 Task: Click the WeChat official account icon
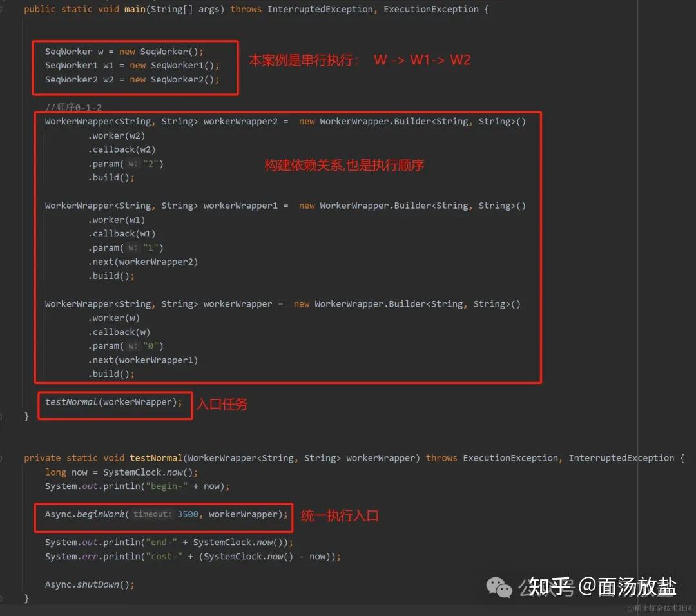point(499,587)
